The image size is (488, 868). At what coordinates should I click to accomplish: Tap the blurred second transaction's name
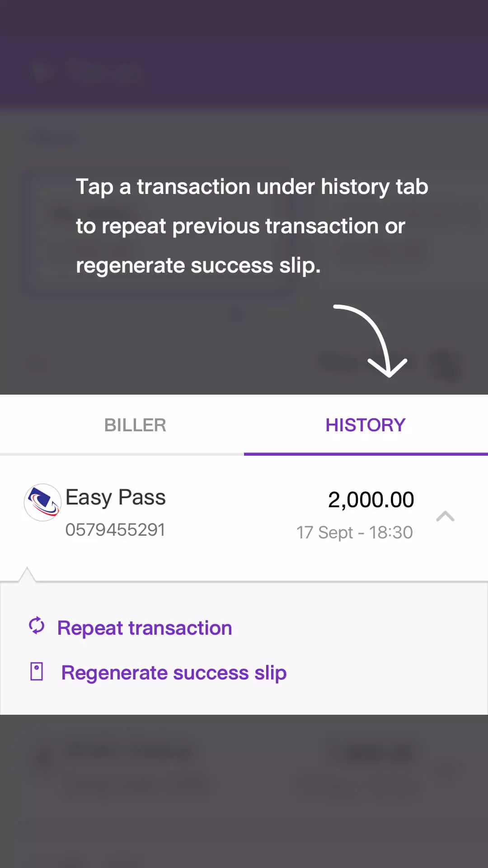[129, 751]
